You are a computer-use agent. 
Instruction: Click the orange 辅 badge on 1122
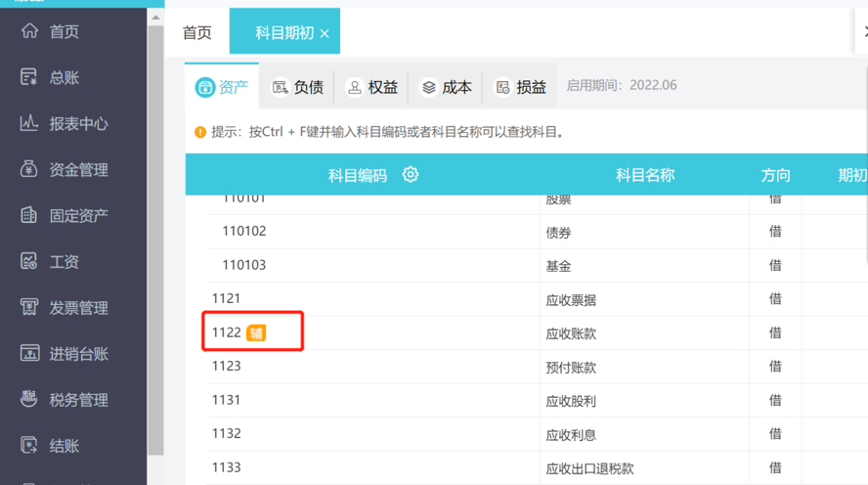(256, 333)
